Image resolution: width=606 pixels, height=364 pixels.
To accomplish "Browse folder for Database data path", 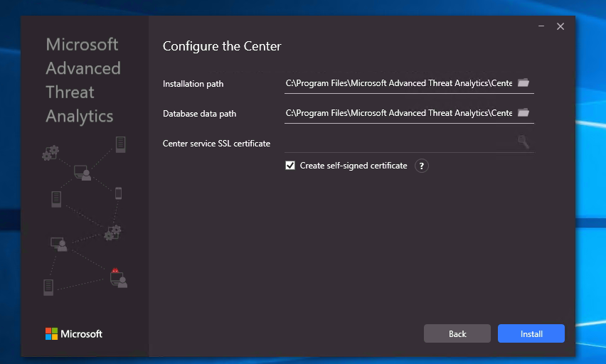I will coord(523,112).
